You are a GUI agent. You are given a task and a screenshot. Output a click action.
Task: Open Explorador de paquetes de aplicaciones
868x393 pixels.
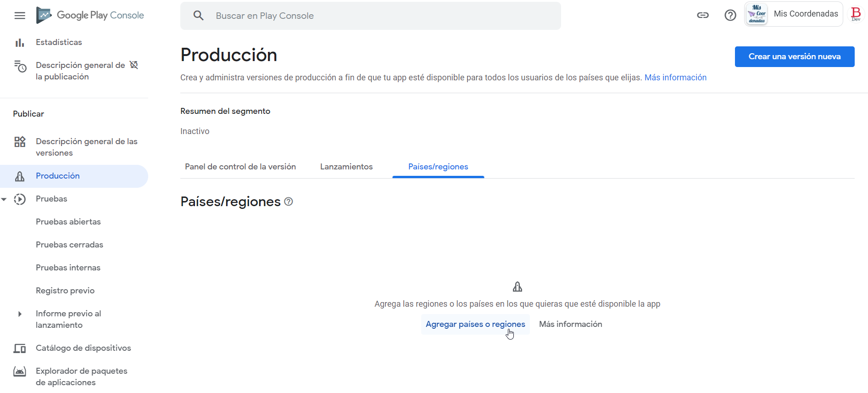(x=82, y=376)
